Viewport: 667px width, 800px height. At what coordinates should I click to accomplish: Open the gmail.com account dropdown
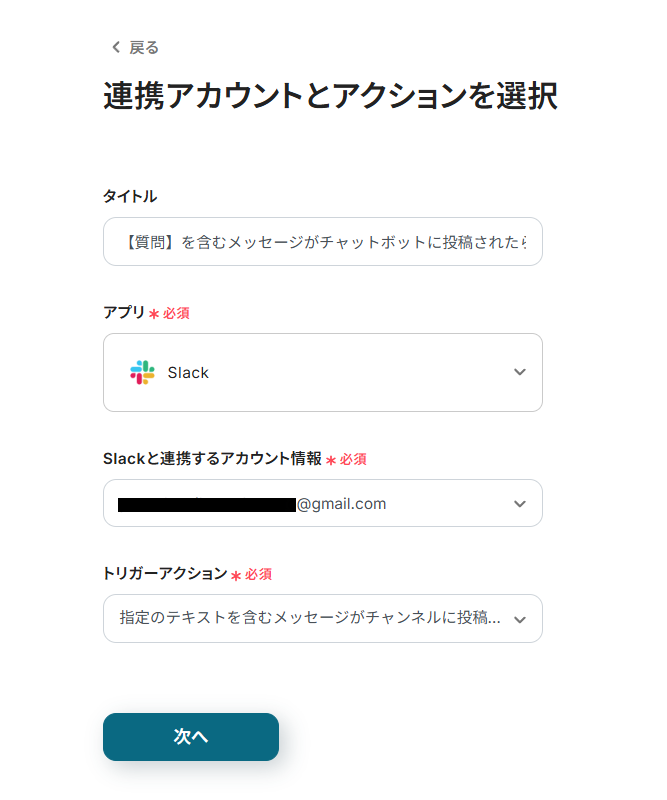[322, 503]
